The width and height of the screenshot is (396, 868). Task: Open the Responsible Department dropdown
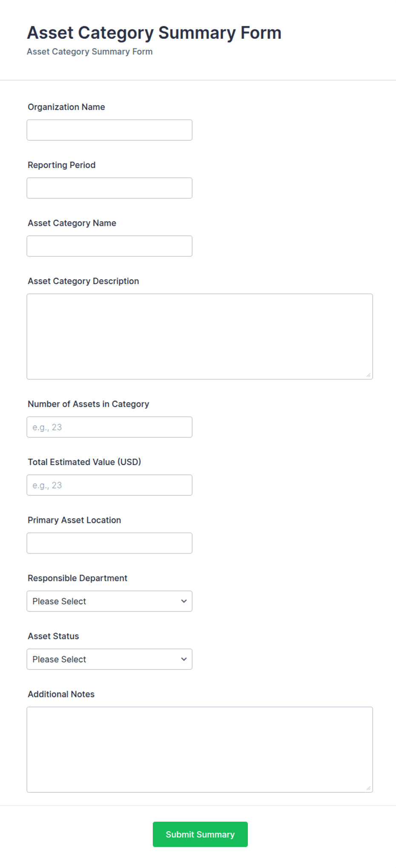tap(109, 601)
